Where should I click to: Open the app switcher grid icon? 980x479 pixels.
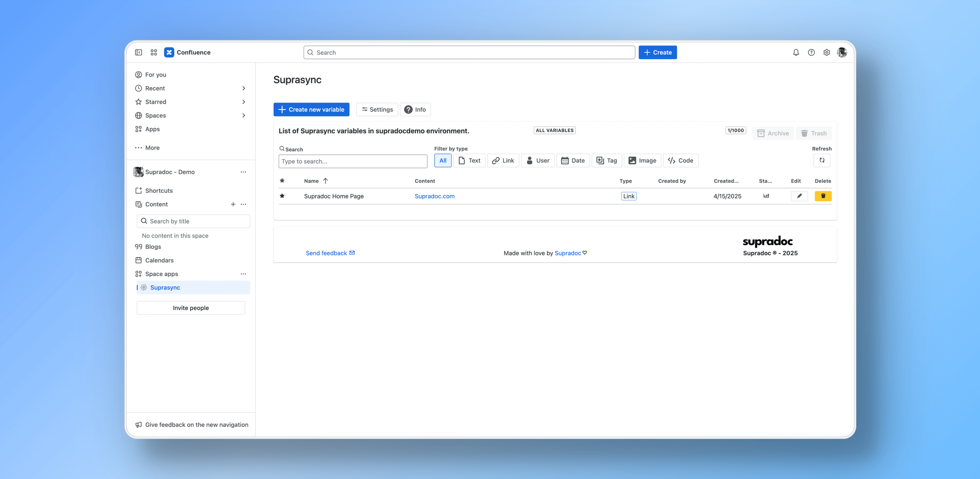(x=154, y=52)
